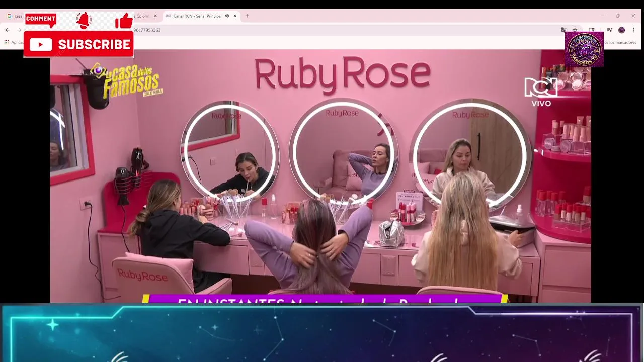Open the Chrome three-dot menu
Viewport: 644px width, 362px height.
tap(633, 30)
